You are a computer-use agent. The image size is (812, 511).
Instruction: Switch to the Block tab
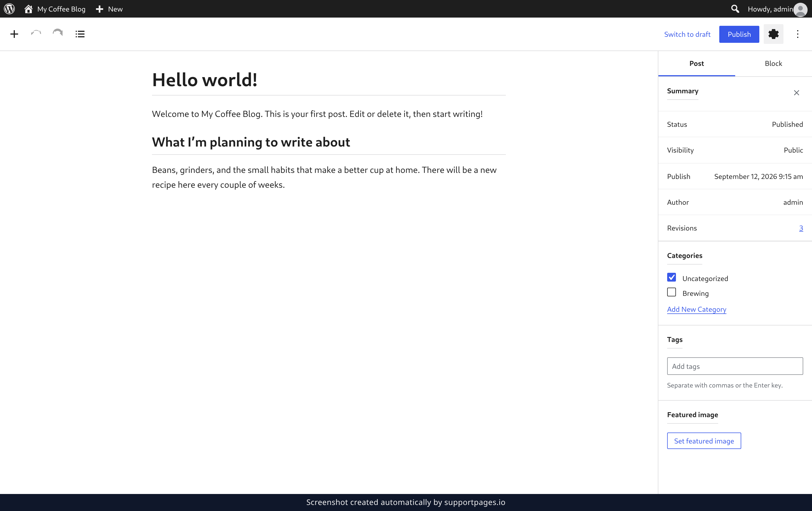pos(773,63)
